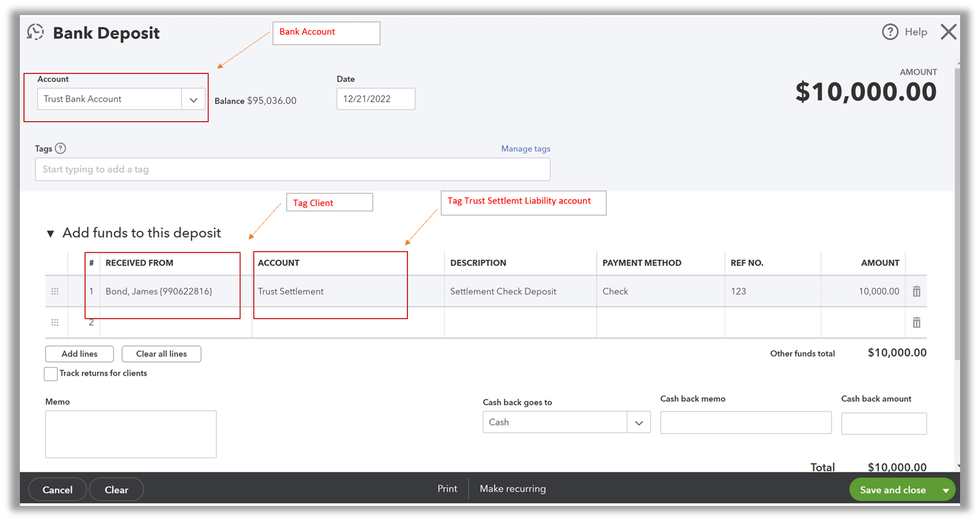Screen dimensions: 980x521
Task: Close the Bank Deposit window
Action: point(949,32)
